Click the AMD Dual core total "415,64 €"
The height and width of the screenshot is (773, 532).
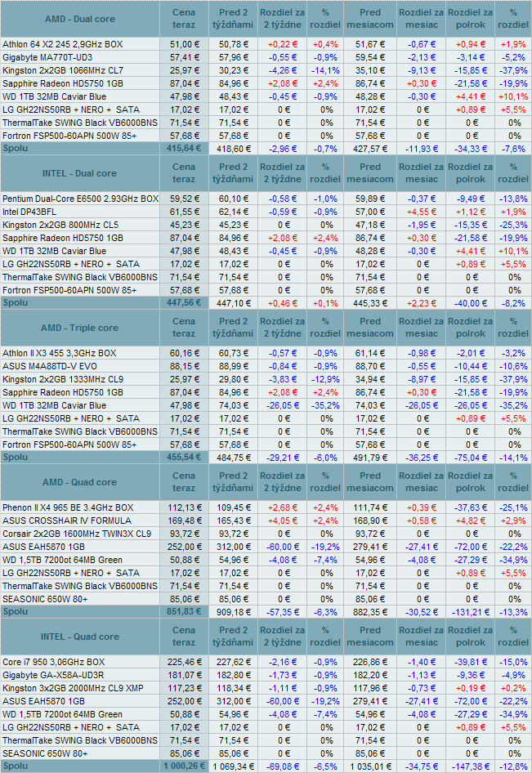click(184, 148)
